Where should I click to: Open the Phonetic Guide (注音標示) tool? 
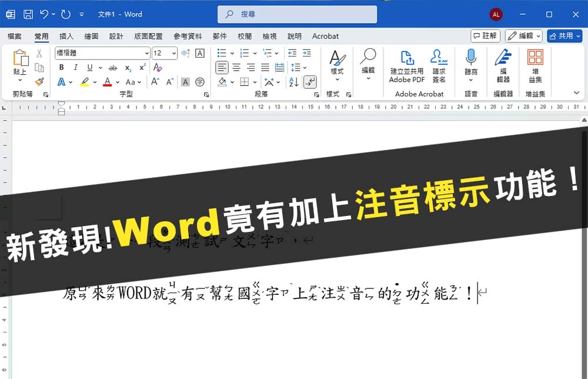click(x=186, y=54)
